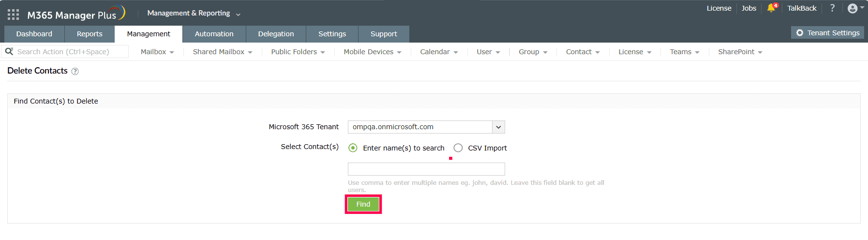868x240 pixels.
Task: Expand the License submenu in toolbar
Action: pos(635,52)
